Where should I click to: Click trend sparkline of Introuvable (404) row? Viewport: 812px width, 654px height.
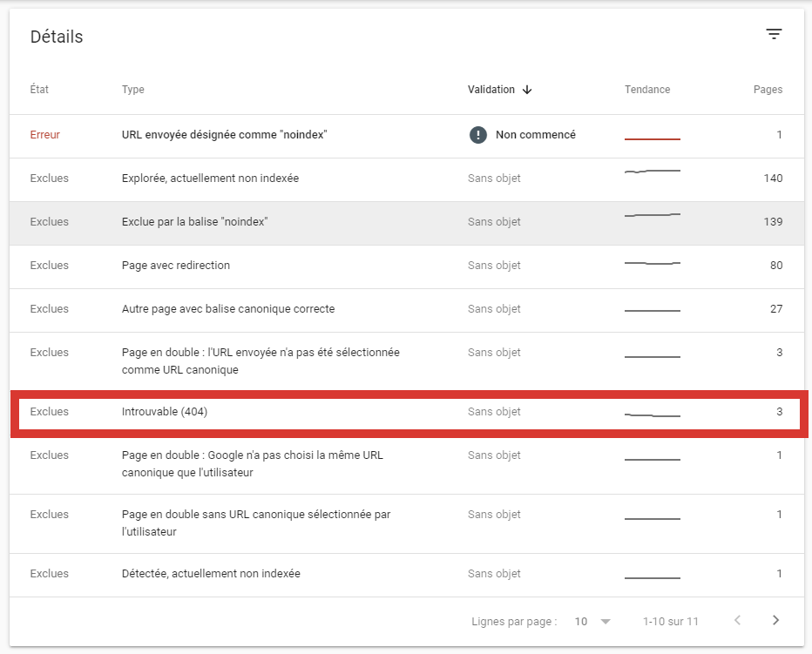click(652, 415)
